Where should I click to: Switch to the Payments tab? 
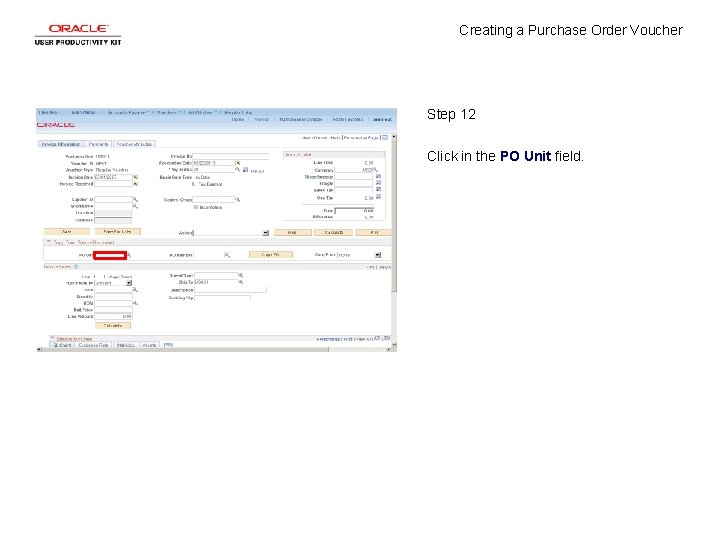(x=98, y=144)
